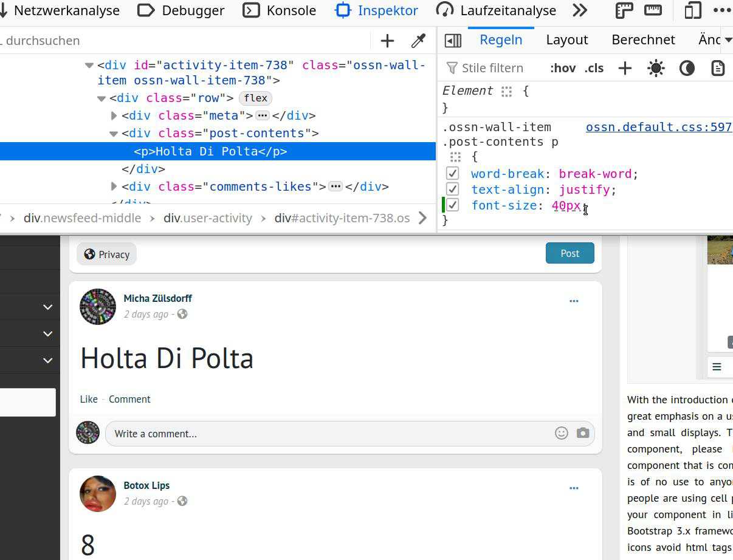The height and width of the screenshot is (560, 733).
Task: Toggle print media simulation icon
Action: click(x=718, y=68)
